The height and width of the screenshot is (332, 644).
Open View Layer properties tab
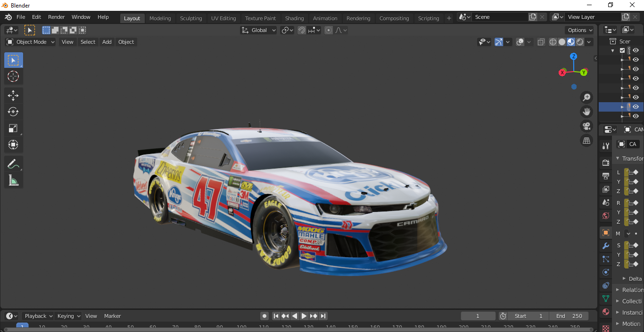click(x=606, y=189)
